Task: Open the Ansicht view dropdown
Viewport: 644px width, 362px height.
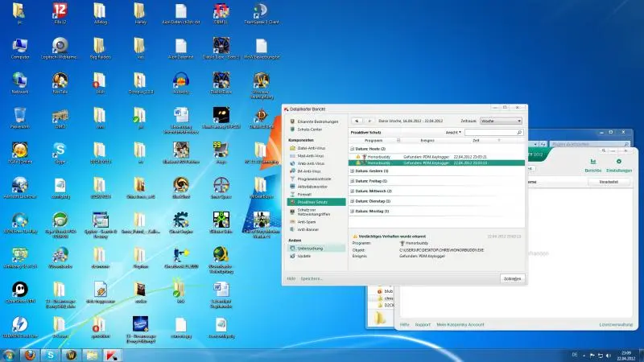Action: [453, 131]
